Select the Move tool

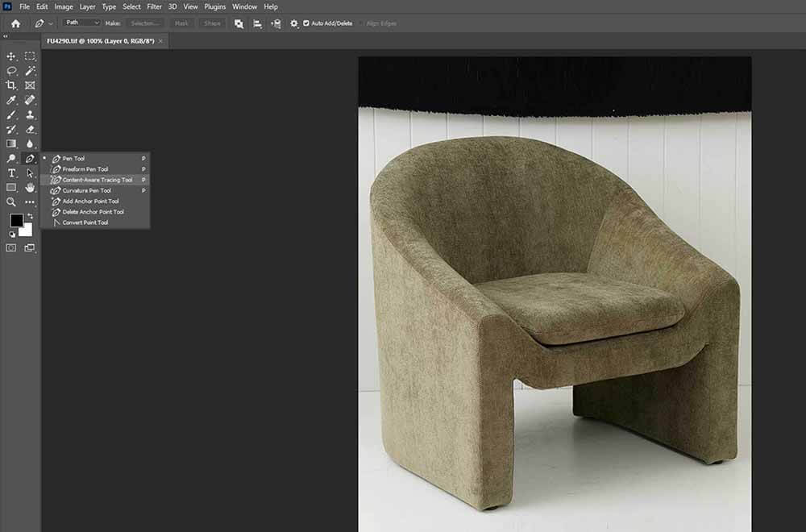coord(10,56)
